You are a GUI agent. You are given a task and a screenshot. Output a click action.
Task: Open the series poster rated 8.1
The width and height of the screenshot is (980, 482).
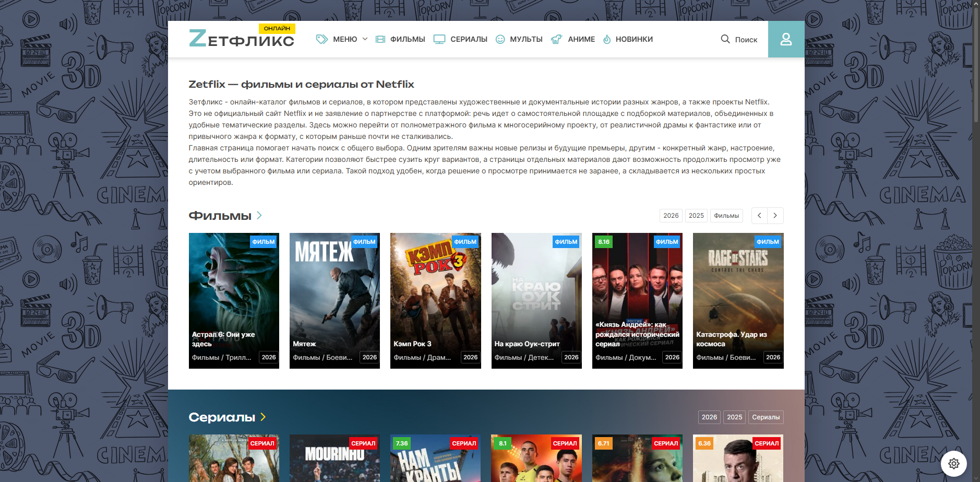pyautogui.click(x=536, y=458)
